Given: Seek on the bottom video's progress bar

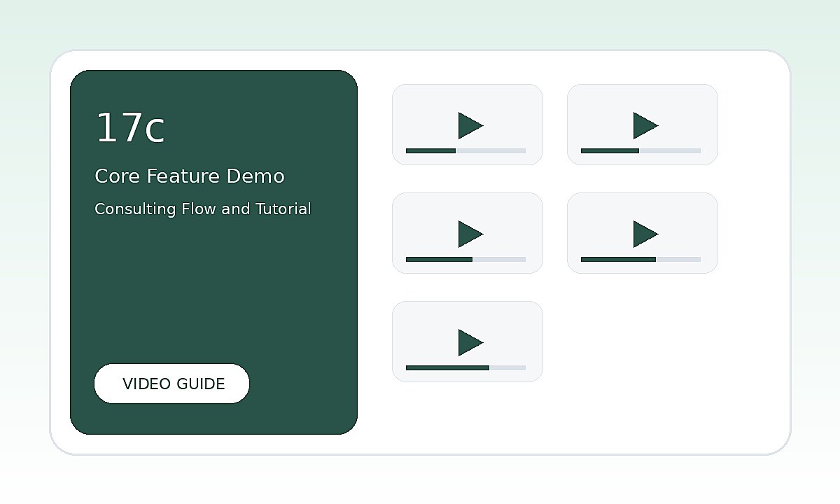Looking at the screenshot, I should click(x=465, y=367).
